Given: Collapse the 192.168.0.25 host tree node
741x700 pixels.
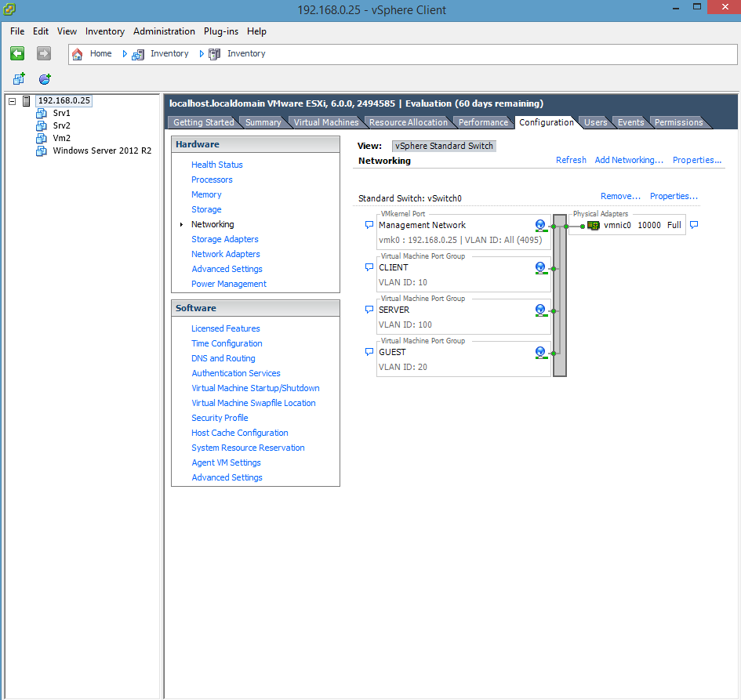Looking at the screenshot, I should (13, 101).
